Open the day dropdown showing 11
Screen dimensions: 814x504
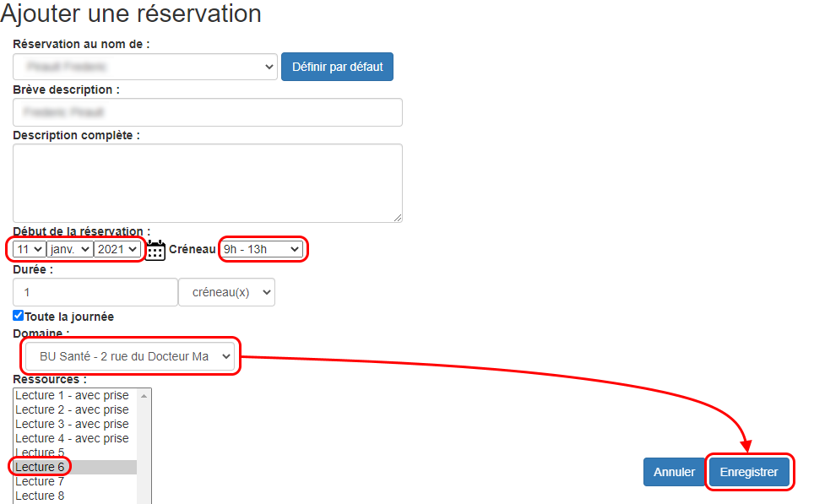(30, 250)
